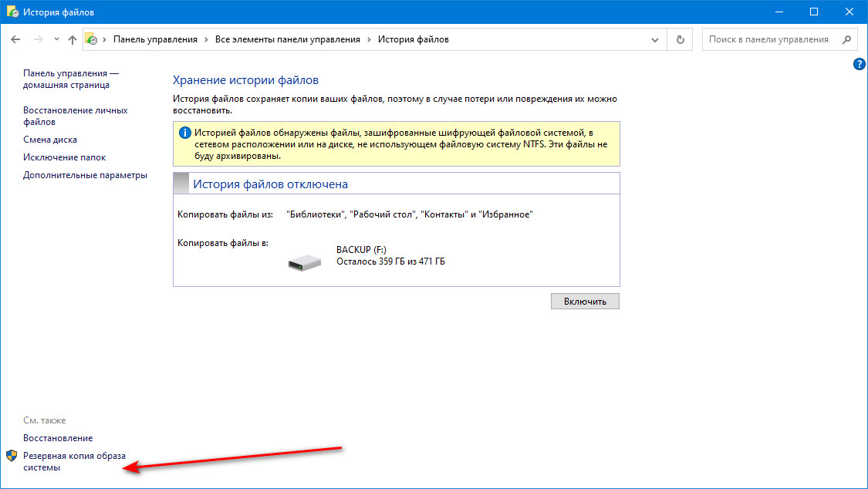868x489 pixels.
Task: Click the back navigation arrow
Action: [15, 39]
